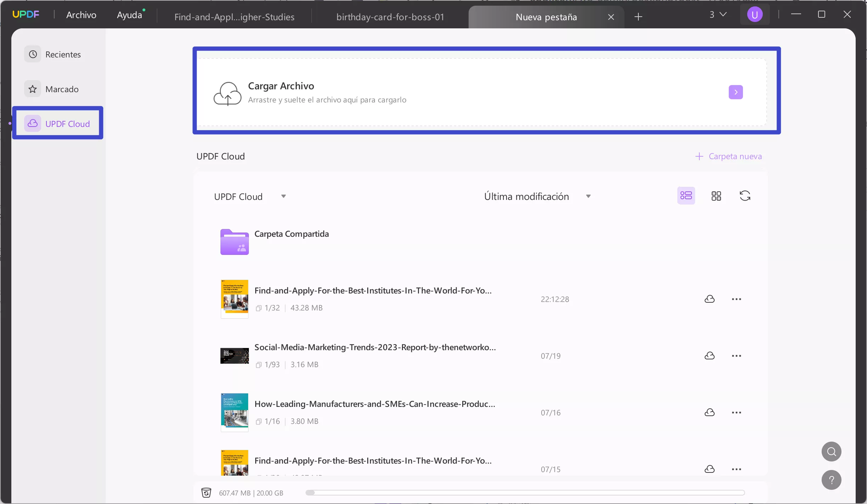
Task: Click the 3.80 MB file size text
Action: [304, 421]
